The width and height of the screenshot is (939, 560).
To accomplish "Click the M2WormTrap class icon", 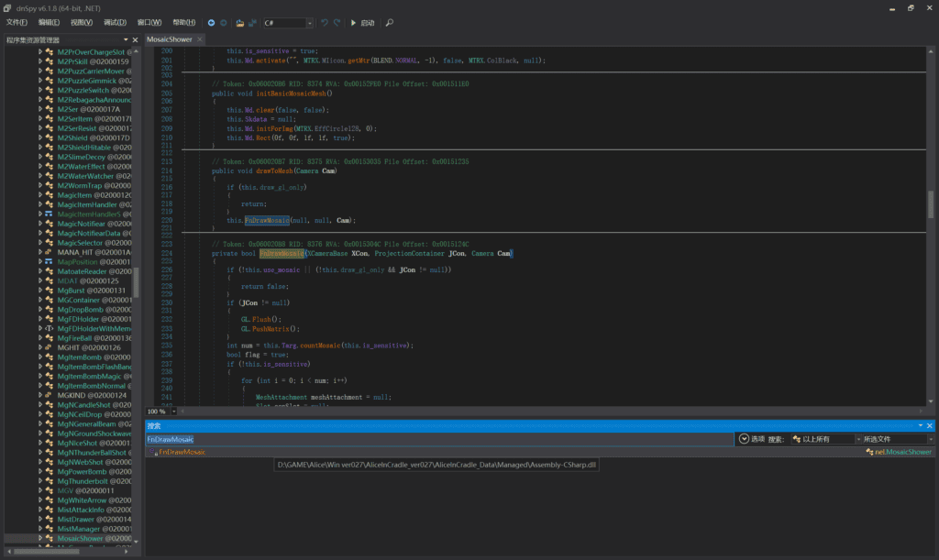I will pyautogui.click(x=50, y=185).
